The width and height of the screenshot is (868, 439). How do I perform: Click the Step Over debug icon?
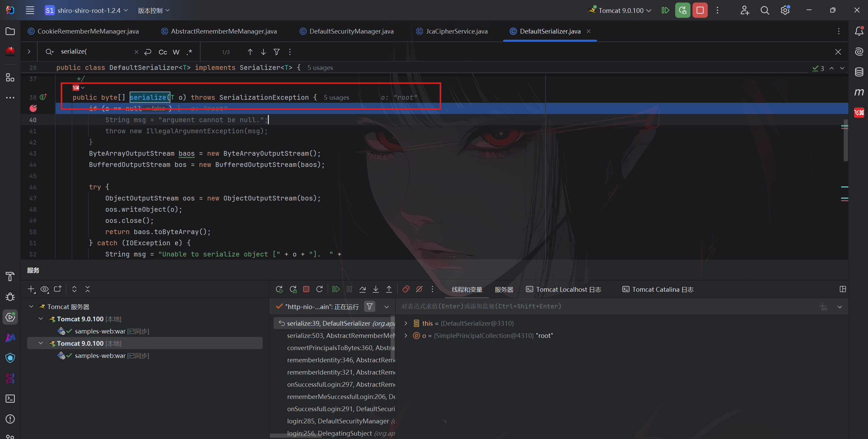coord(363,289)
